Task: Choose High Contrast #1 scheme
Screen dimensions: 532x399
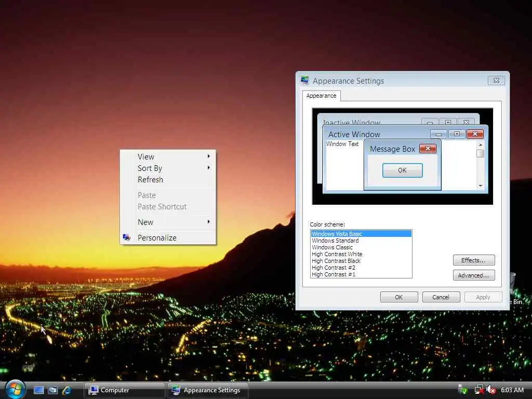Action: coord(361,274)
